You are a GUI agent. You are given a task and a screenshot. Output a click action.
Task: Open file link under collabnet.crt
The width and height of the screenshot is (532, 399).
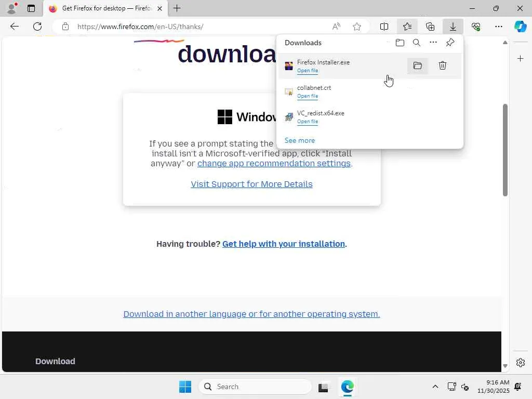tap(308, 96)
